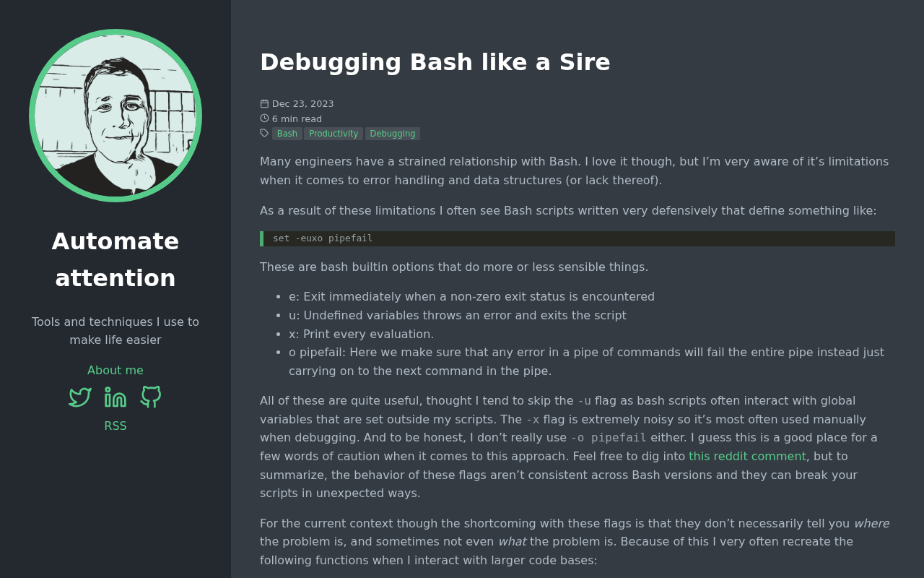Open the LinkedIn profile icon
The image size is (924, 578).
pos(115,396)
